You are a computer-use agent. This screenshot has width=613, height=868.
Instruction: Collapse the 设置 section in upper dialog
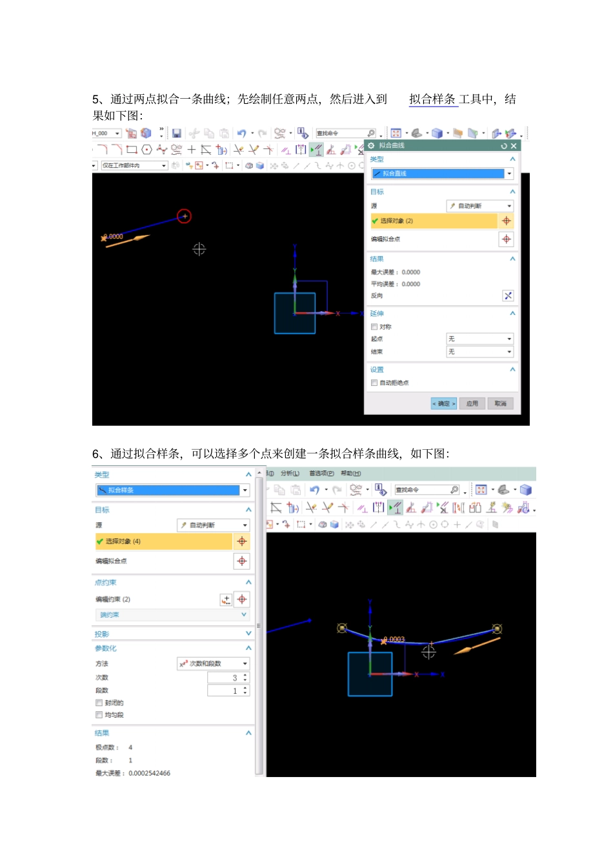coord(512,370)
